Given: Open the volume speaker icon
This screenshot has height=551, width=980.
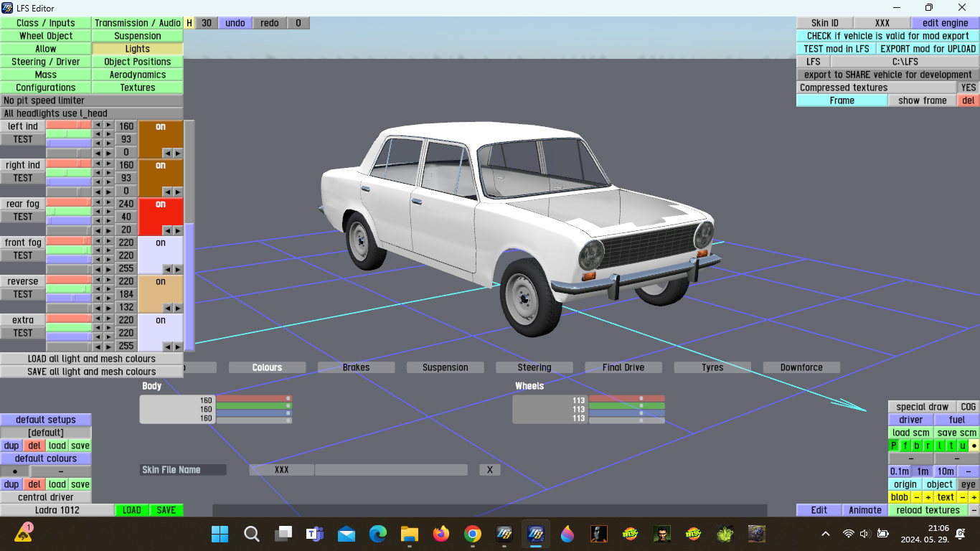Looking at the screenshot, I should tap(865, 534).
